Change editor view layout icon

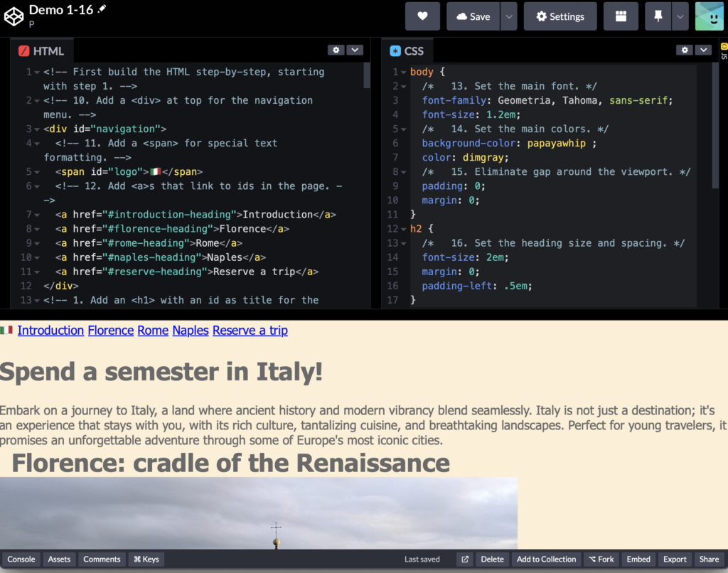[621, 16]
